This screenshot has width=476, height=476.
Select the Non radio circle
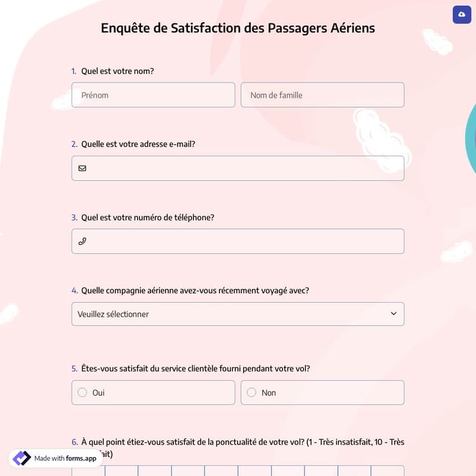[251, 392]
